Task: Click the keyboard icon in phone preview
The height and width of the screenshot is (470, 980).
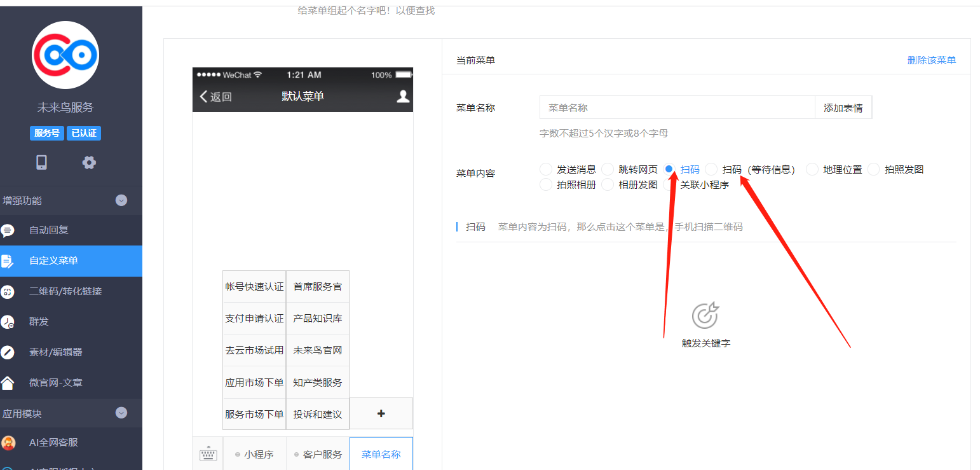Action: (208, 454)
